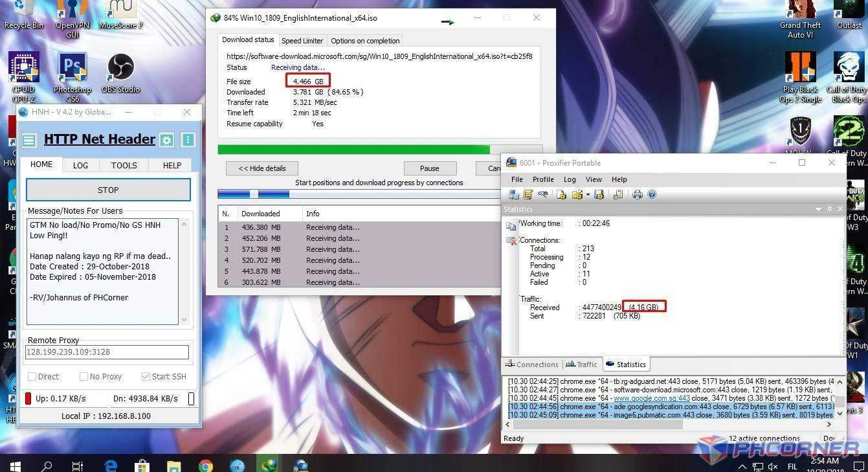Switch to the LOG tab in HNH

click(80, 165)
